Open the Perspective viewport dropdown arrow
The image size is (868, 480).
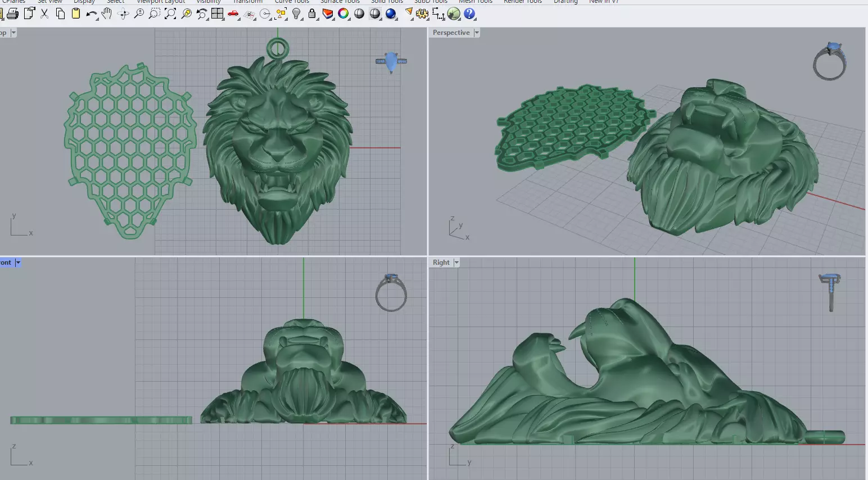click(x=477, y=33)
